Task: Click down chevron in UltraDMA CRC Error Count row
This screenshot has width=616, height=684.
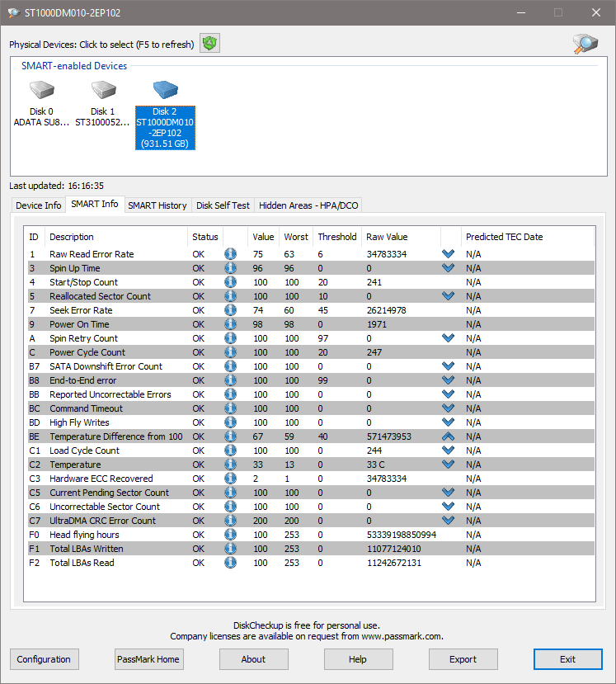Action: tap(448, 520)
